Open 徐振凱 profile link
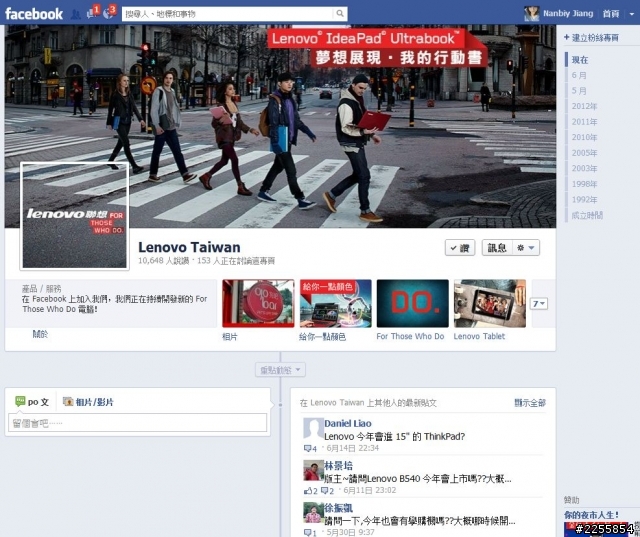640x537 pixels. (x=338, y=508)
